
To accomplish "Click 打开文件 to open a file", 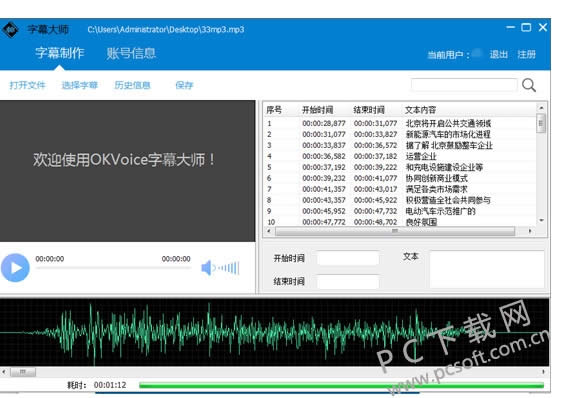I will (27, 85).
